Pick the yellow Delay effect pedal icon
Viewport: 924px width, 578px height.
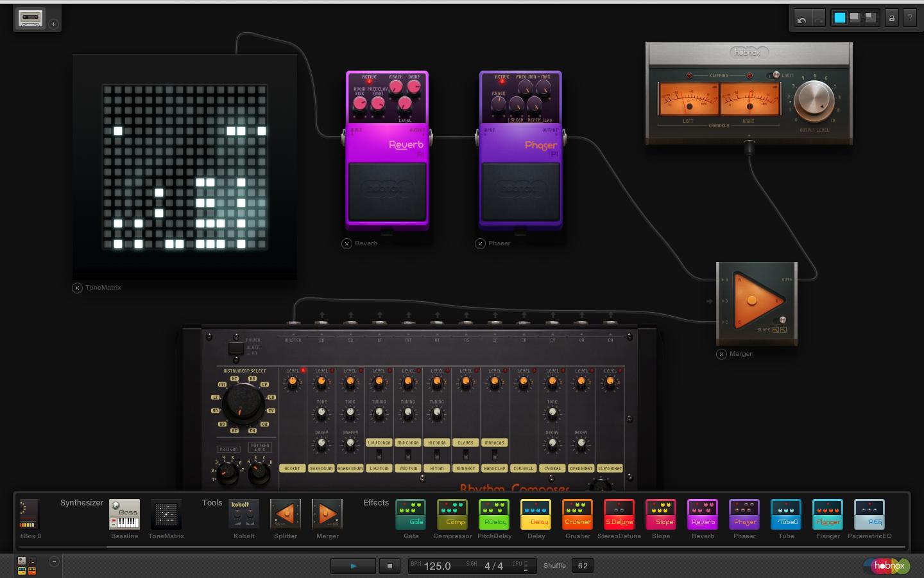click(536, 514)
